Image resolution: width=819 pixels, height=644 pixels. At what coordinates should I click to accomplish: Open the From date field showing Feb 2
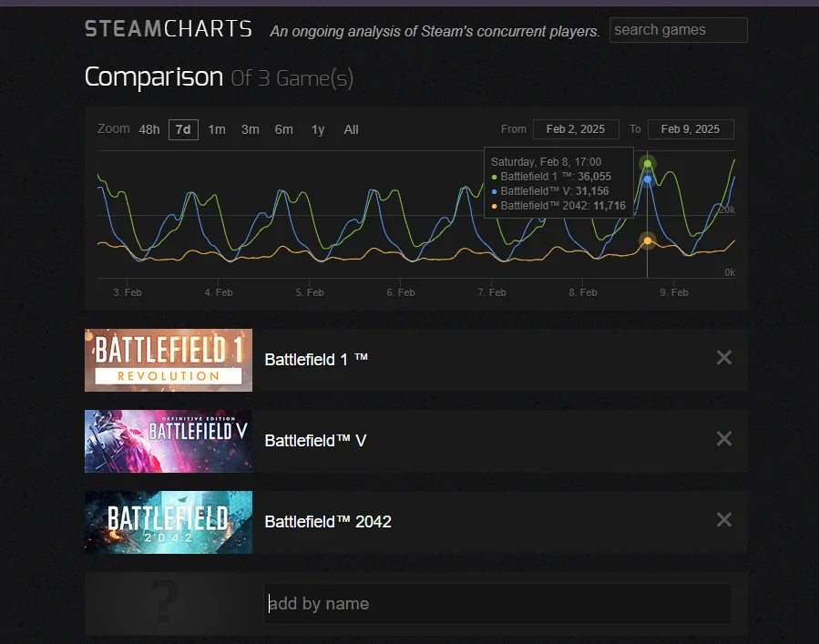click(576, 128)
